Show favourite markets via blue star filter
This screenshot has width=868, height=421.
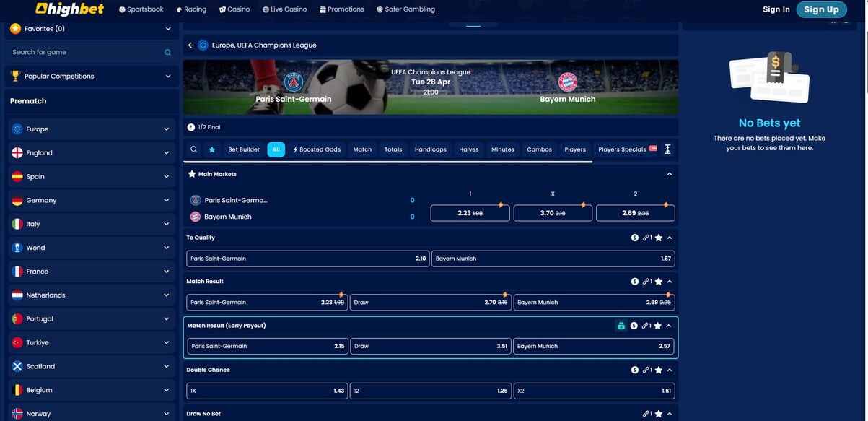tap(212, 149)
